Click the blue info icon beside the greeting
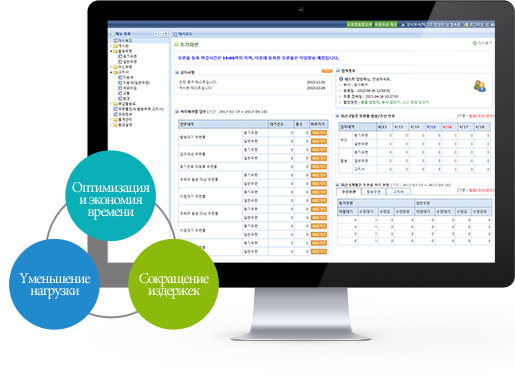 341,79
